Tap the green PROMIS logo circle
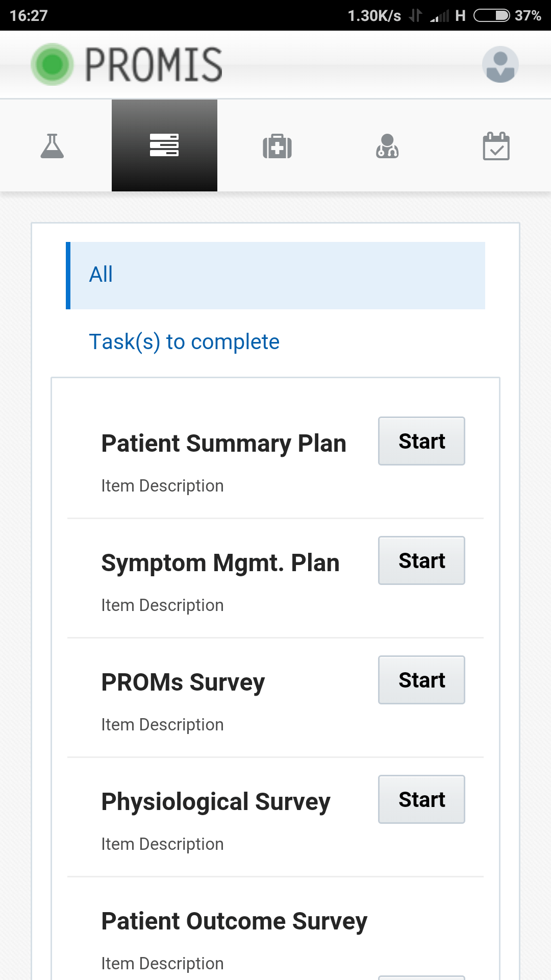 (52, 64)
